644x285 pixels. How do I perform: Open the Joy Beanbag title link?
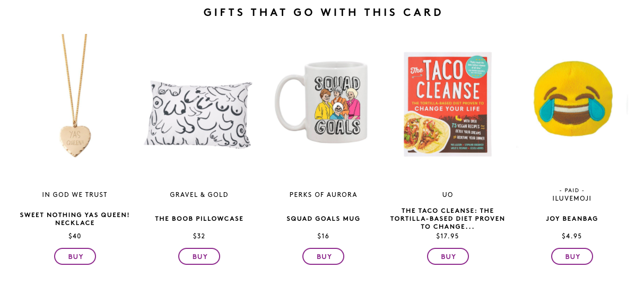coord(572,219)
